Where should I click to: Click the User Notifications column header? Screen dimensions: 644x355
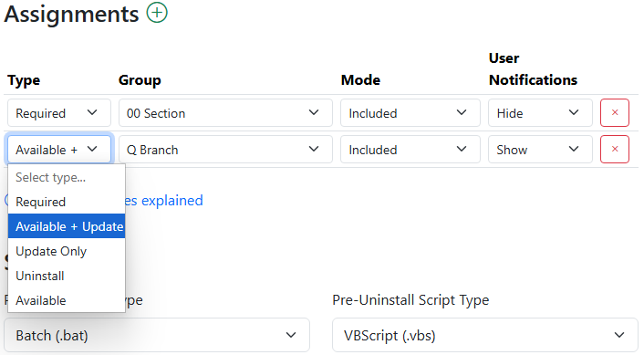pyautogui.click(x=533, y=69)
